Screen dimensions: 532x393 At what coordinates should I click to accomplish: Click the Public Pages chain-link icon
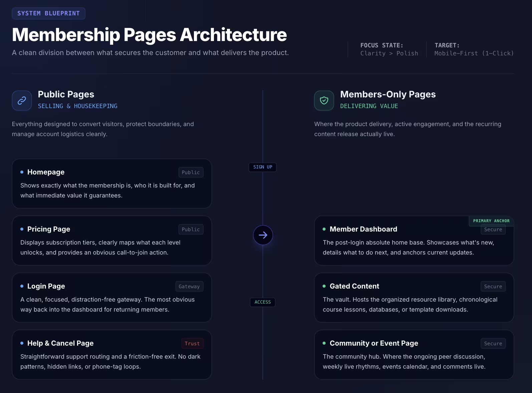pos(22,100)
